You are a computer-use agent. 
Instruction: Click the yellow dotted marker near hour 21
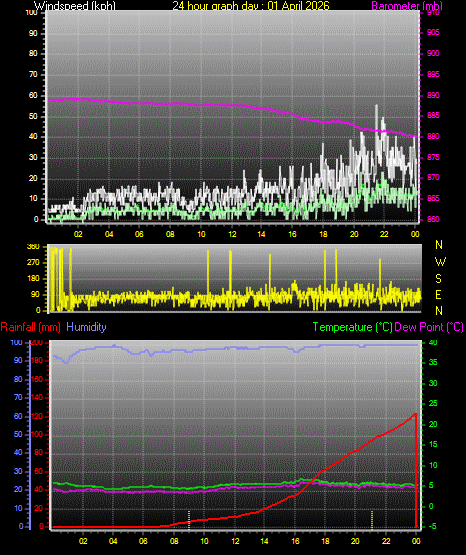[372, 520]
